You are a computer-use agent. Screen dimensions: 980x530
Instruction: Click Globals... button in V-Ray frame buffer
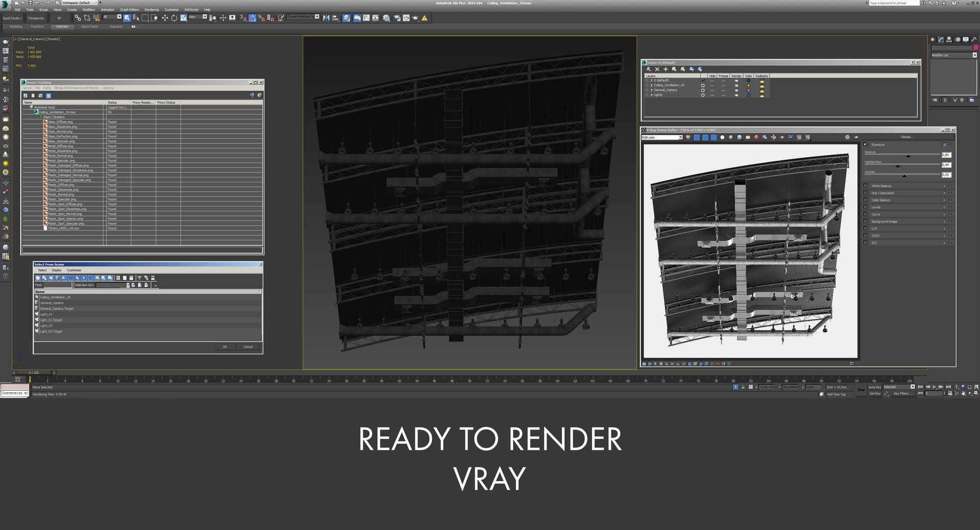(907, 137)
